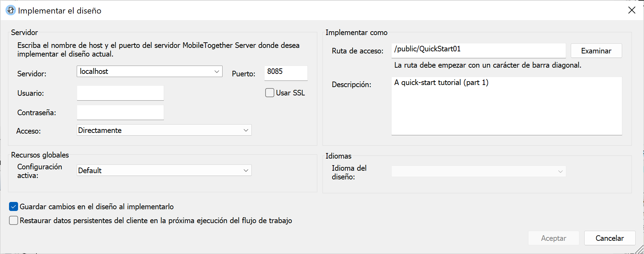Click the dialog title bar deploy icon
This screenshot has height=254, width=644.
coord(11,10)
